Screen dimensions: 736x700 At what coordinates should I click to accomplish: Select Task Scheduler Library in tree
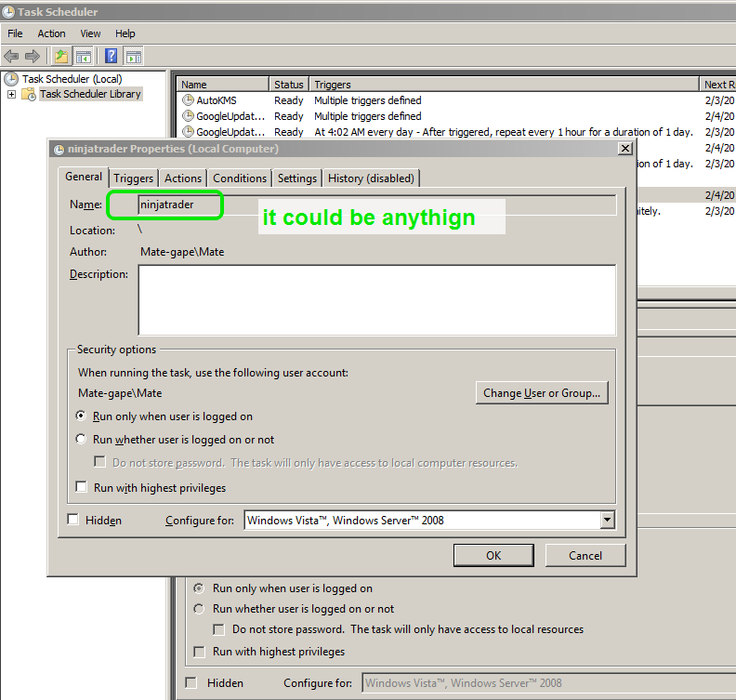tap(90, 94)
